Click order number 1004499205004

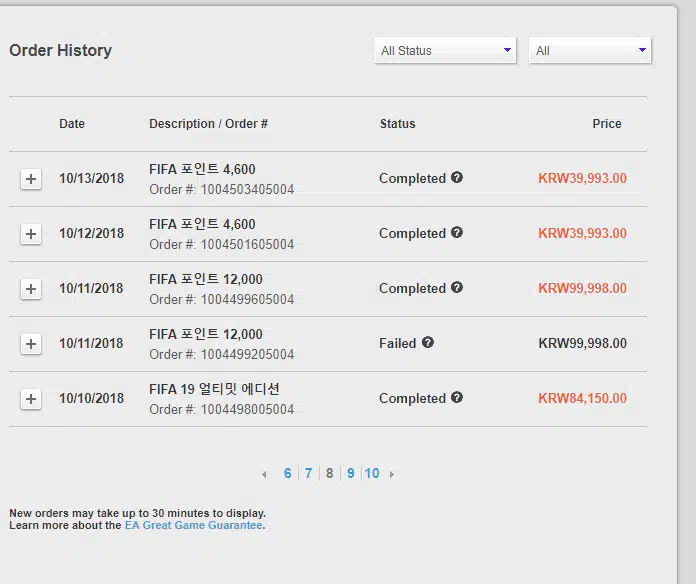click(x=247, y=355)
